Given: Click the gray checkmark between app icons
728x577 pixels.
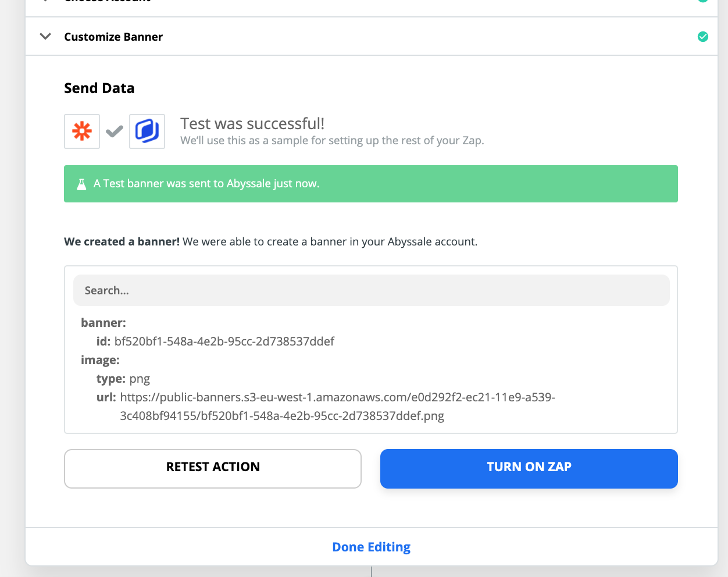Looking at the screenshot, I should (x=115, y=131).
